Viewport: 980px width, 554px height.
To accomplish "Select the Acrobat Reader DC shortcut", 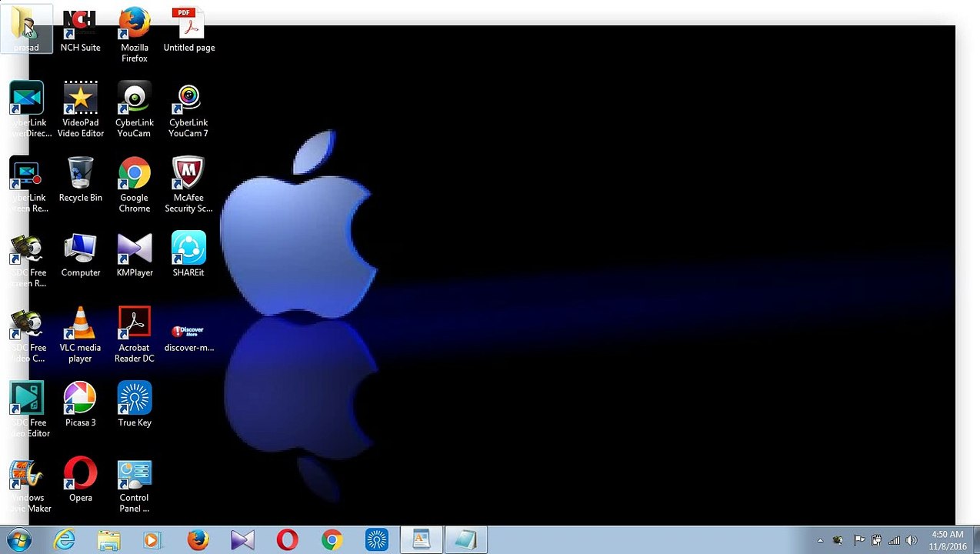I will [x=134, y=335].
